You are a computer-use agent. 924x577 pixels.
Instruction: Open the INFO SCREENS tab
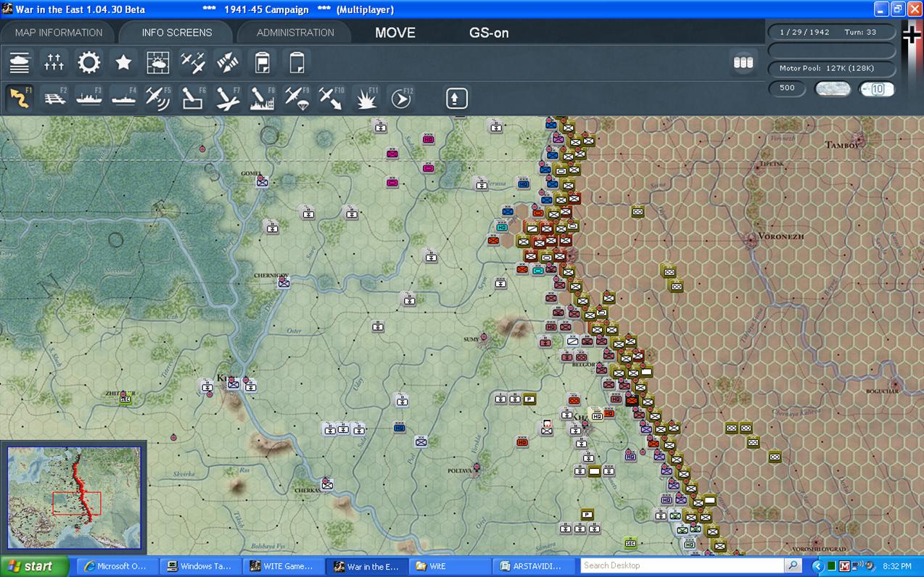click(177, 33)
